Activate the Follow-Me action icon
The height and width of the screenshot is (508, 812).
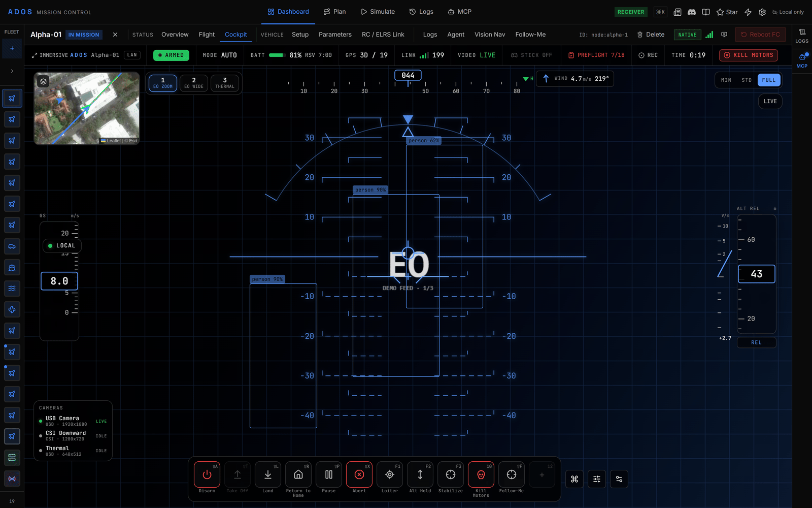pyautogui.click(x=512, y=474)
